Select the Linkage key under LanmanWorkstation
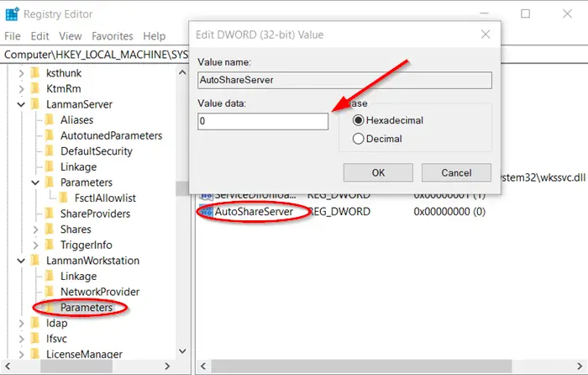This screenshot has width=588, height=375. pyautogui.click(x=78, y=277)
